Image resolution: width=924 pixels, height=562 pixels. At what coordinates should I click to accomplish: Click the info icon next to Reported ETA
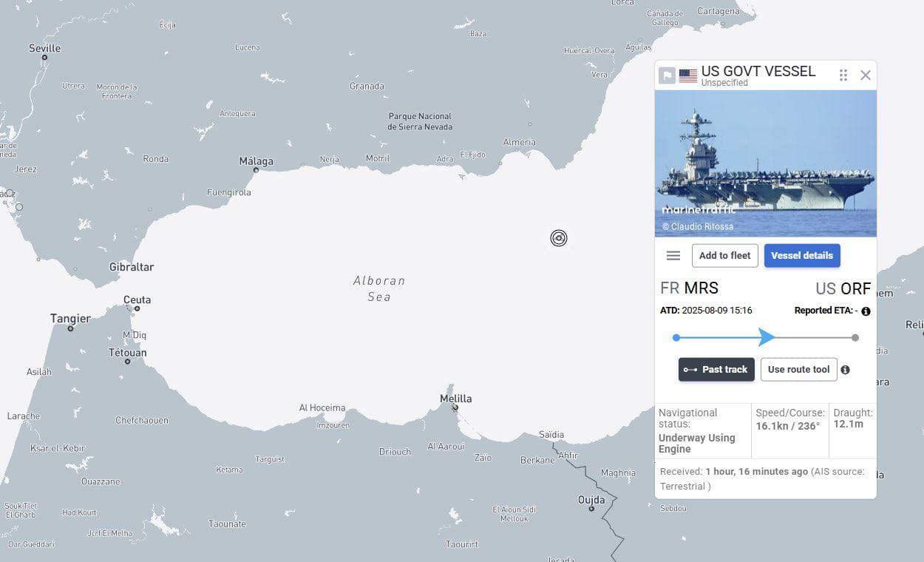pos(866,311)
